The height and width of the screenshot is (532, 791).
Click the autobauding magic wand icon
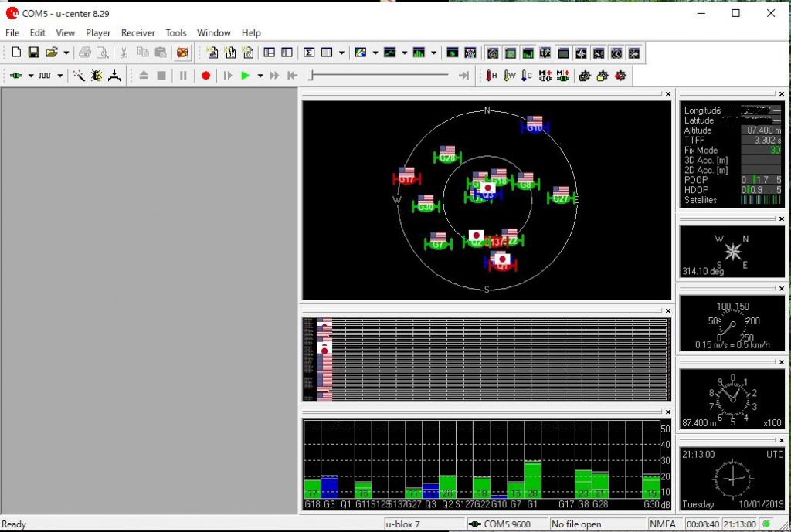coord(79,76)
